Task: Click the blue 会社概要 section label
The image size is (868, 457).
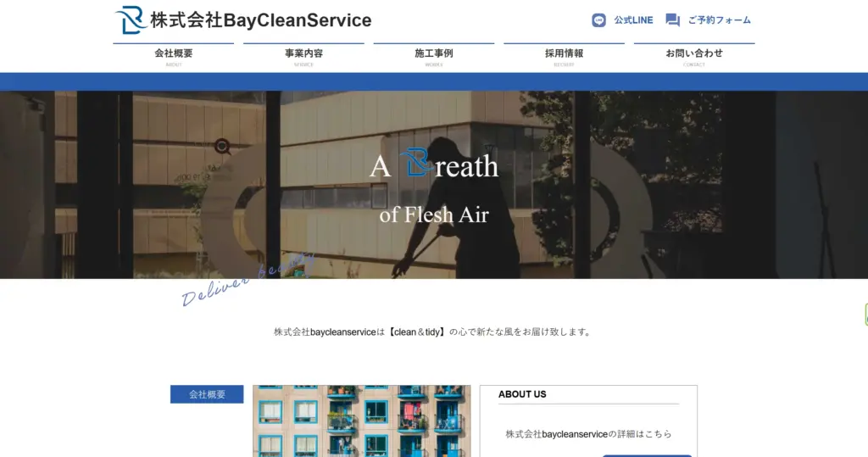Action: pos(207,394)
